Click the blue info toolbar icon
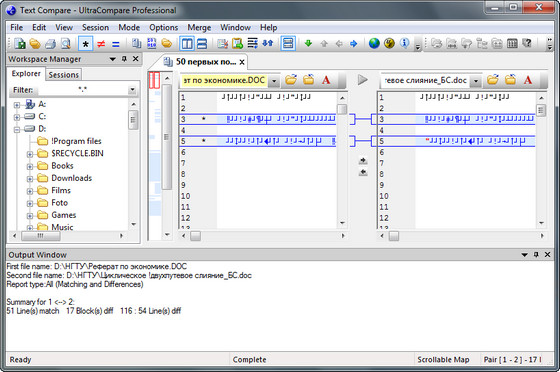 [x=404, y=43]
